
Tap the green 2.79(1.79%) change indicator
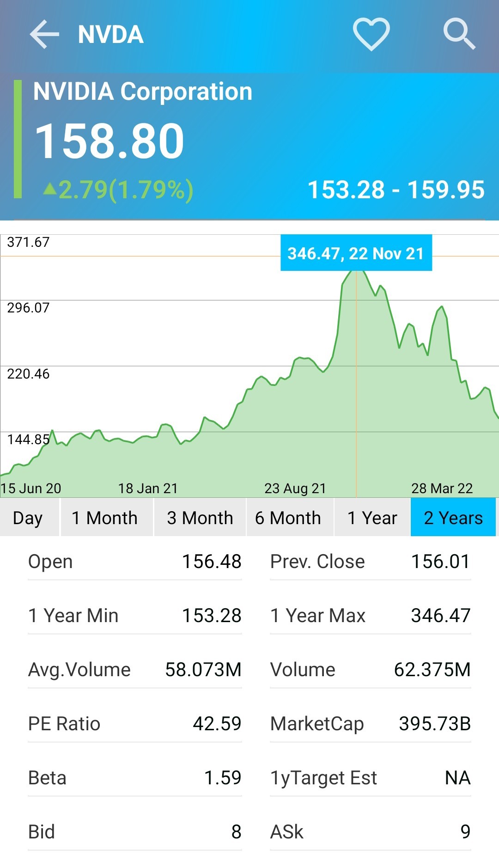tap(118, 190)
